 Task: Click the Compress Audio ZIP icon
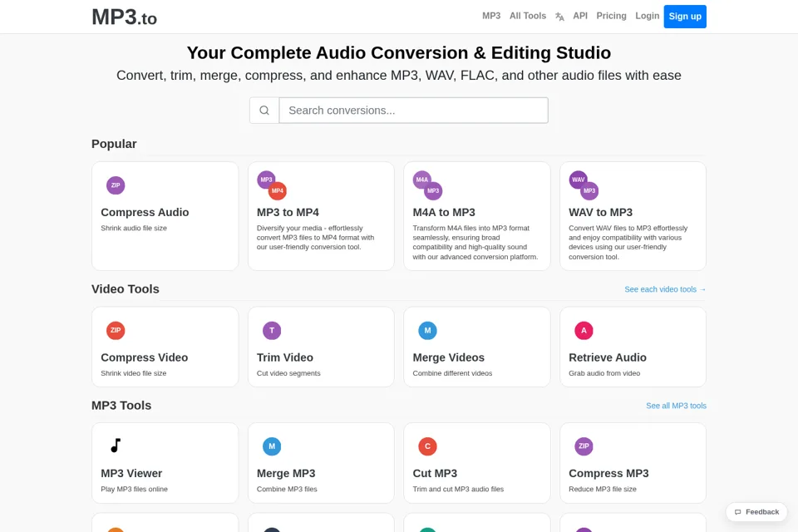tap(116, 185)
